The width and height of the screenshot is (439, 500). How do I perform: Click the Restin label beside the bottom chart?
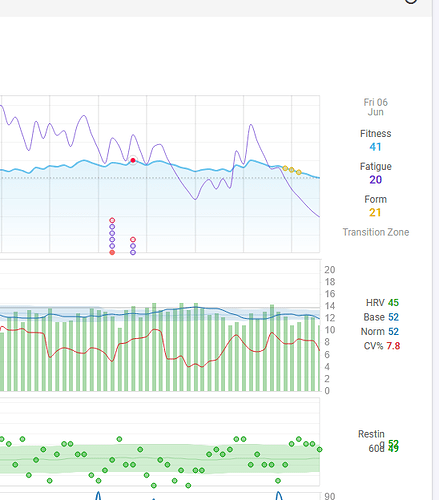coord(371,434)
